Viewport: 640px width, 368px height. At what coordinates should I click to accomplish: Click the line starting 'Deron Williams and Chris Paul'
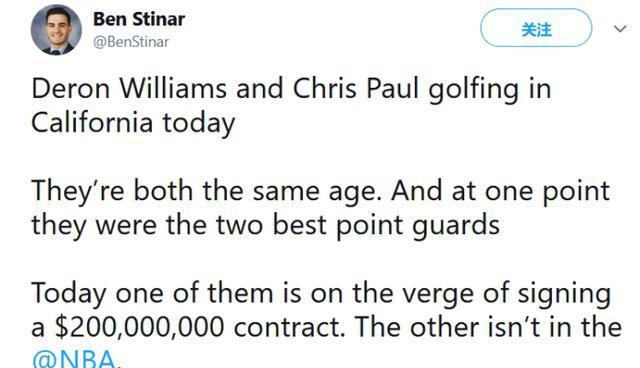[291, 90]
